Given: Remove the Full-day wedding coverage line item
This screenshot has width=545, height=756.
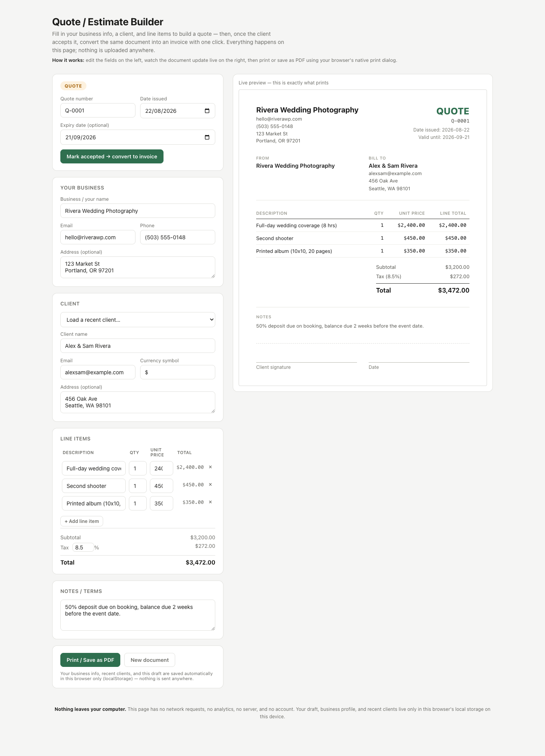Looking at the screenshot, I should click(x=210, y=467).
